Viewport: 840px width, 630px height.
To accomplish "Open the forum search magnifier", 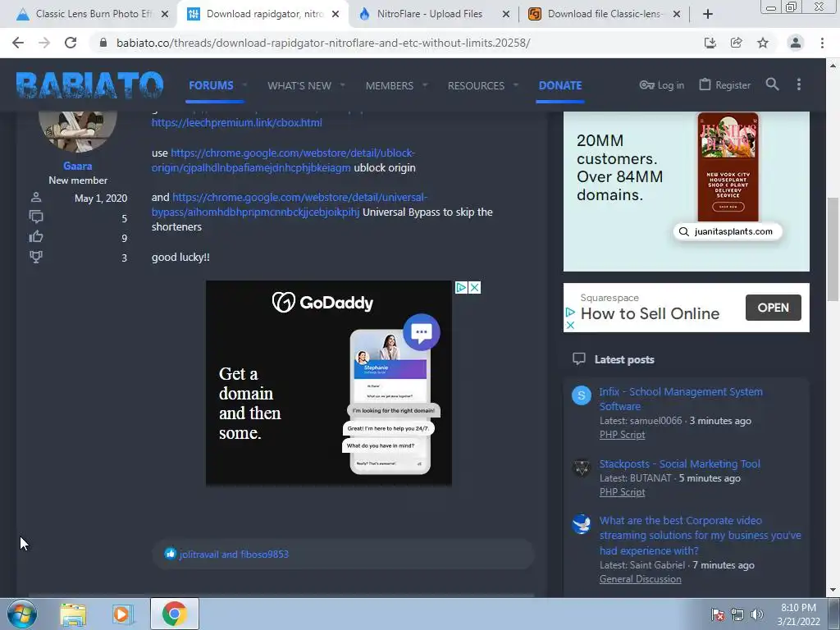I will 772,84.
